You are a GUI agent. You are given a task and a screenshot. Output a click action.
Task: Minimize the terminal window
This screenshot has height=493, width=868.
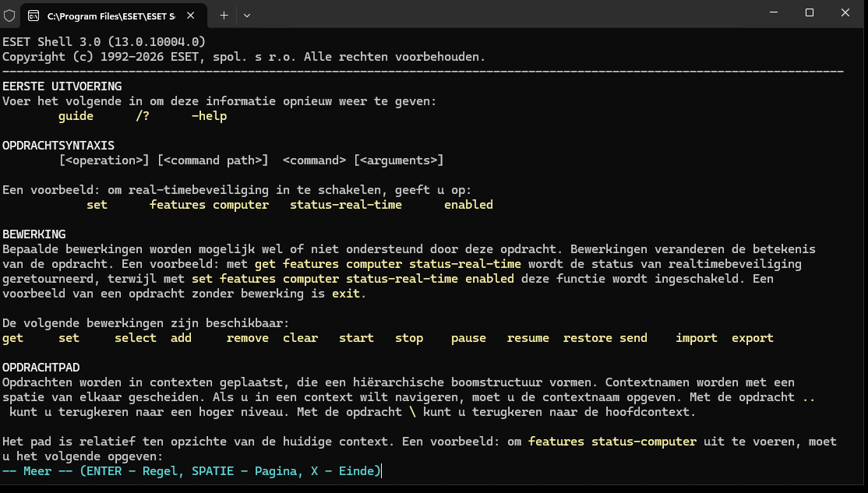(x=774, y=12)
